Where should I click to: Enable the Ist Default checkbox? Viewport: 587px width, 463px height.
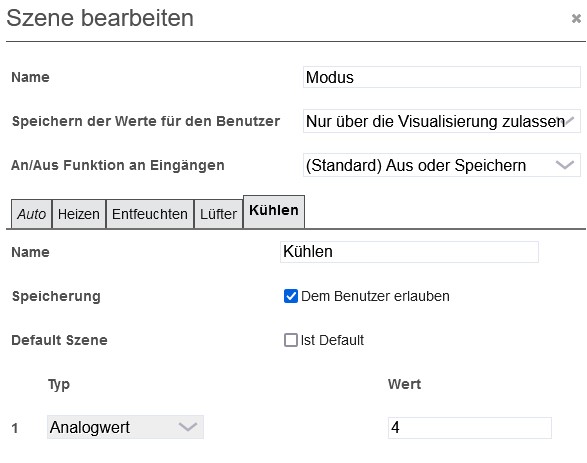[x=291, y=340]
